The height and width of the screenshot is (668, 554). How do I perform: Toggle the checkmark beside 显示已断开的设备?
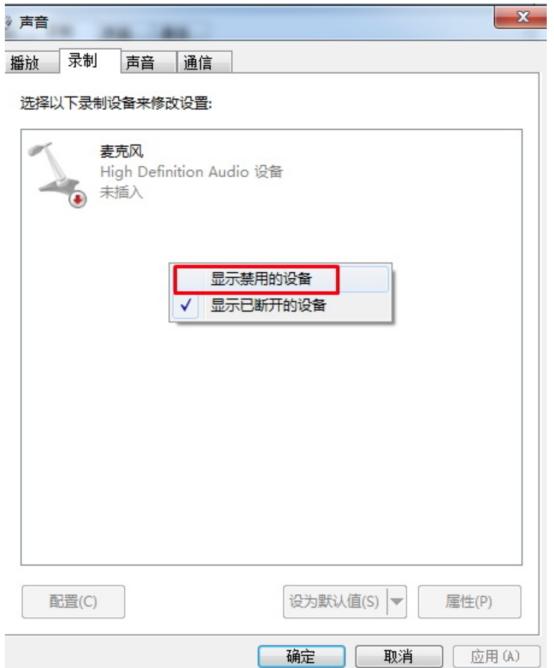point(186,305)
